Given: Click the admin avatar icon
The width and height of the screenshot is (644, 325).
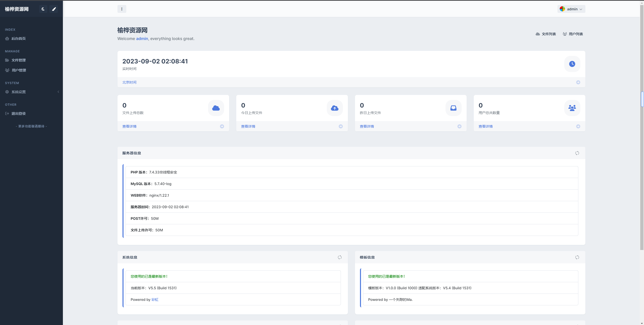Looking at the screenshot, I should pyautogui.click(x=562, y=9).
